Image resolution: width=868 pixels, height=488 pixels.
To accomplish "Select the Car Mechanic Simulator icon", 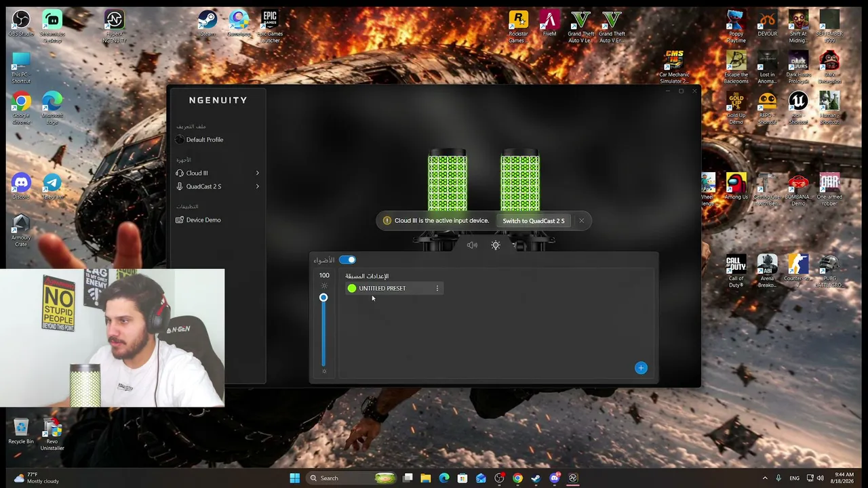I will (674, 68).
